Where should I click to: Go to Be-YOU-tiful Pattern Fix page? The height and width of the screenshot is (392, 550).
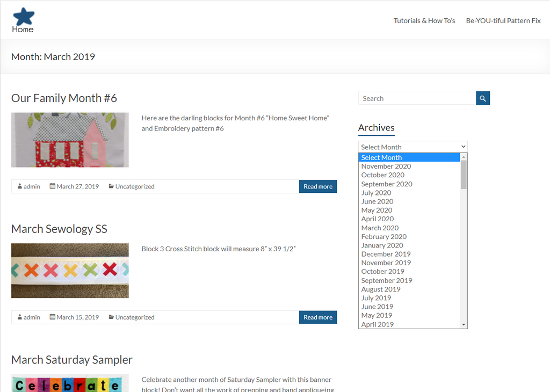pos(503,20)
